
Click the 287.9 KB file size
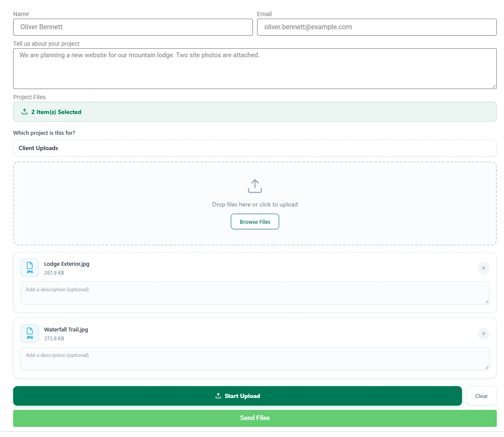(x=54, y=273)
